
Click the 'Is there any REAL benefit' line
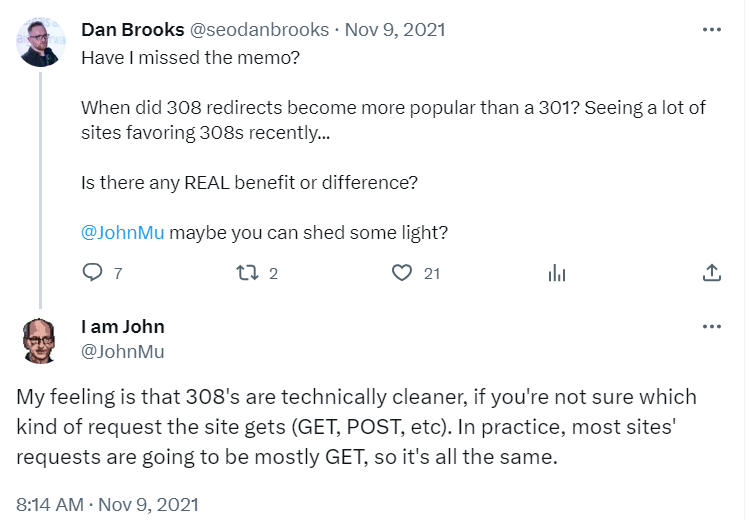pyautogui.click(x=248, y=182)
